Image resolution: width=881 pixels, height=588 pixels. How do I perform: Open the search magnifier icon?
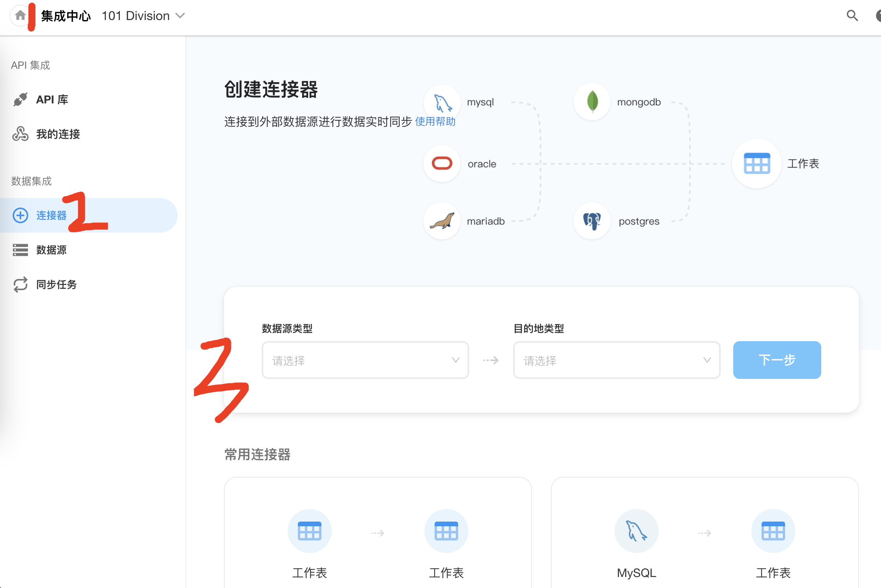tap(852, 16)
